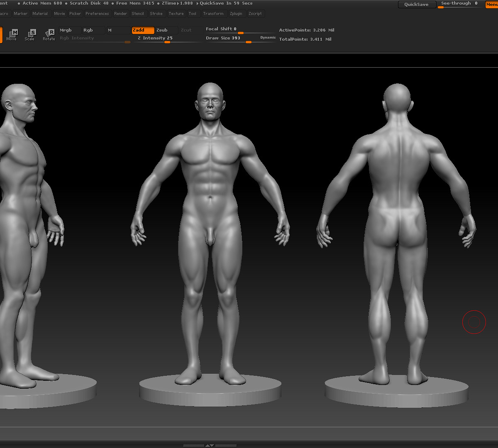Viewport: 498px width, 448px height.
Task: Expand the bottom shelf divider arrows
Action: tap(210, 446)
